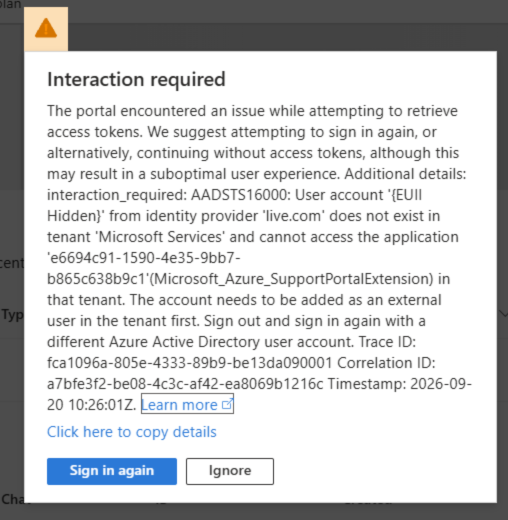Click the dimmed plan text behind the dialog
This screenshot has width=508, height=520.
[10, 5]
